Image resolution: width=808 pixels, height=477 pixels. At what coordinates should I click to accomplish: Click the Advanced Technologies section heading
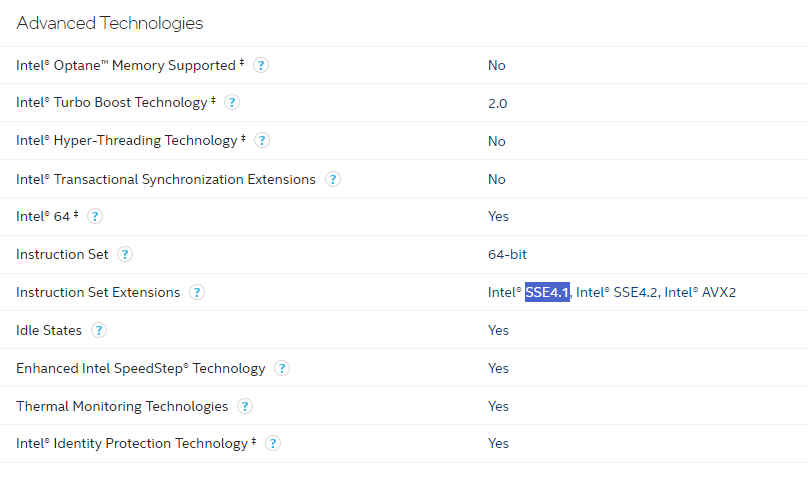110,22
